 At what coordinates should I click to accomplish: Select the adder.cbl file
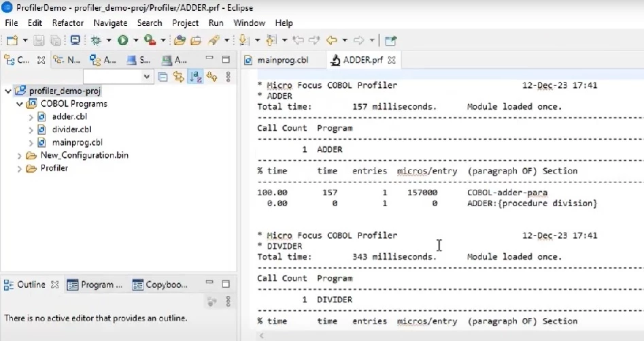pos(69,116)
